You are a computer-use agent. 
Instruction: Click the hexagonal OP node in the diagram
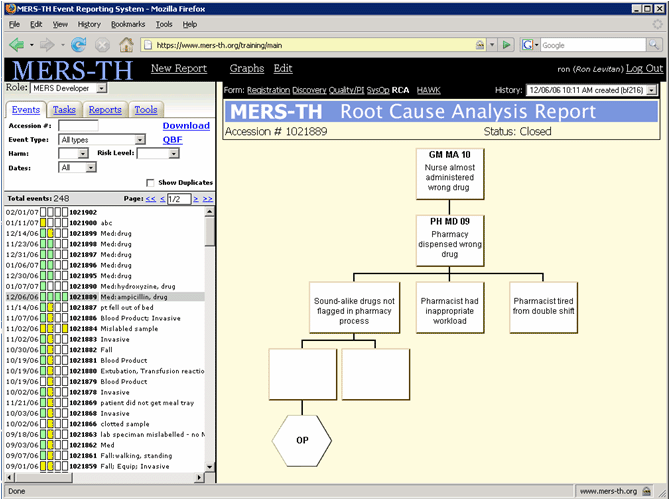[x=302, y=440]
